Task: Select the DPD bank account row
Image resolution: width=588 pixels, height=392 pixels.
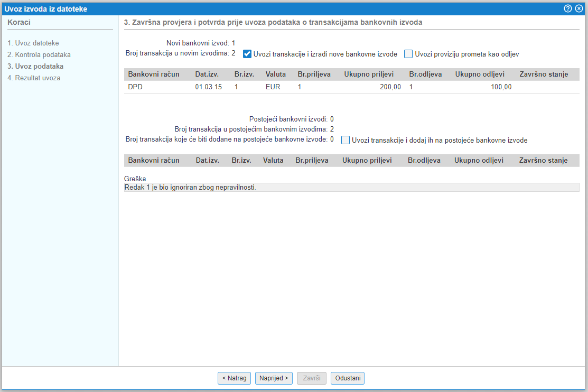Action: (x=135, y=87)
